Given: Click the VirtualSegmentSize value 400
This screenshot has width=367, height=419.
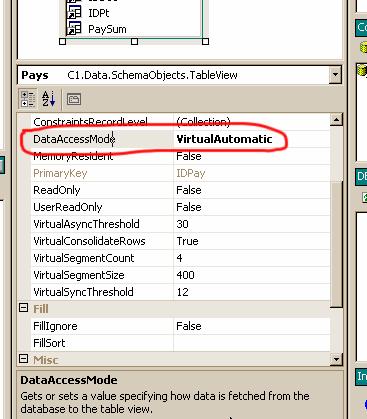Looking at the screenshot, I should [x=185, y=275].
